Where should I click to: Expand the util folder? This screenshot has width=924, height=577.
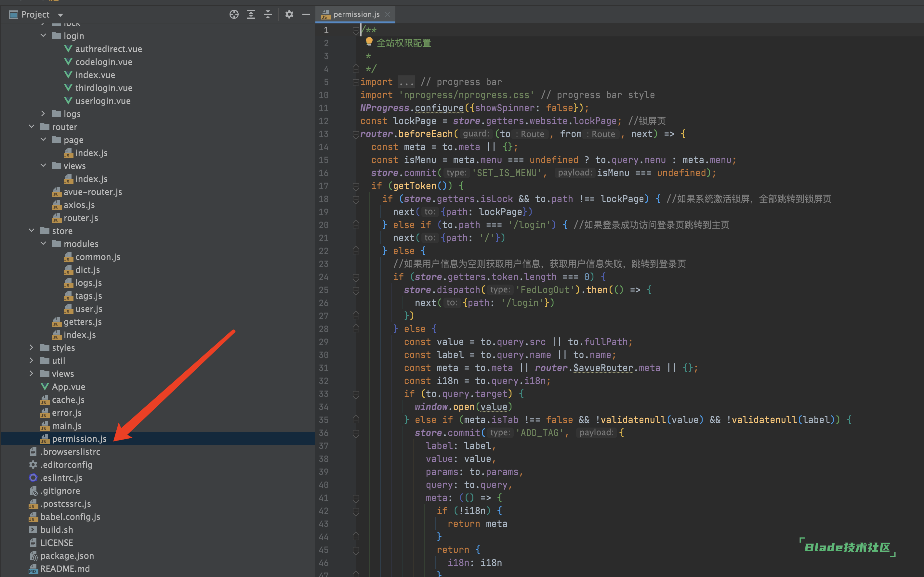click(x=32, y=360)
